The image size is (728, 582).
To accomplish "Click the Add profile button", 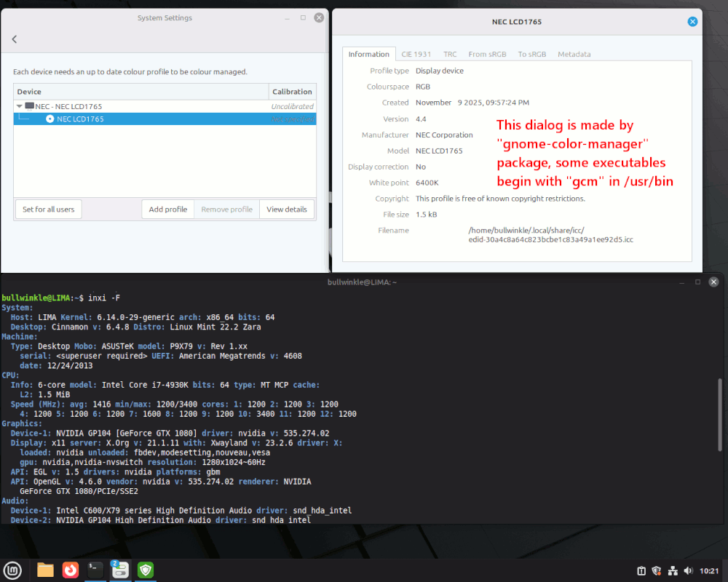I will pos(168,210).
